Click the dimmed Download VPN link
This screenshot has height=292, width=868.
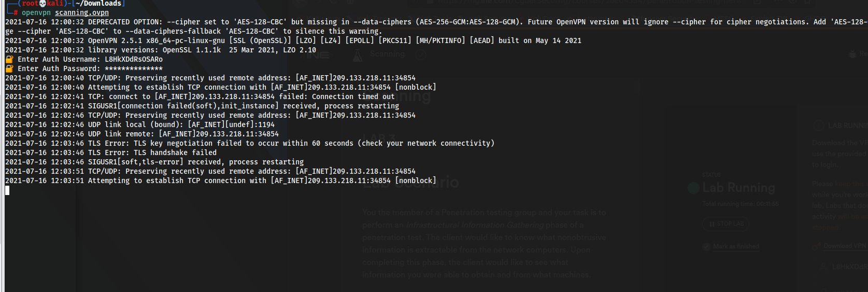tap(845, 246)
